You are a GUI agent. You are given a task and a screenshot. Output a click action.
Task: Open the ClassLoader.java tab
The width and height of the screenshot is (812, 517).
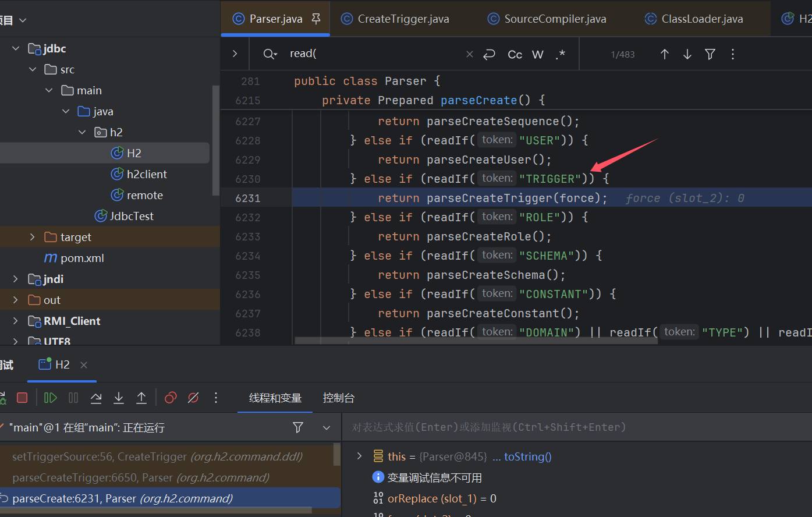click(x=693, y=19)
